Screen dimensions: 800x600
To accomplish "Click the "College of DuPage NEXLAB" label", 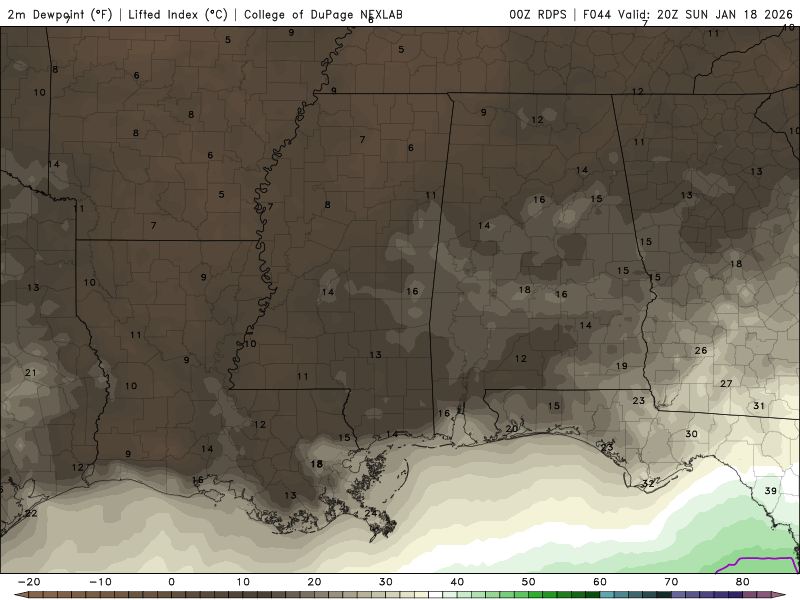I will (323, 14).
